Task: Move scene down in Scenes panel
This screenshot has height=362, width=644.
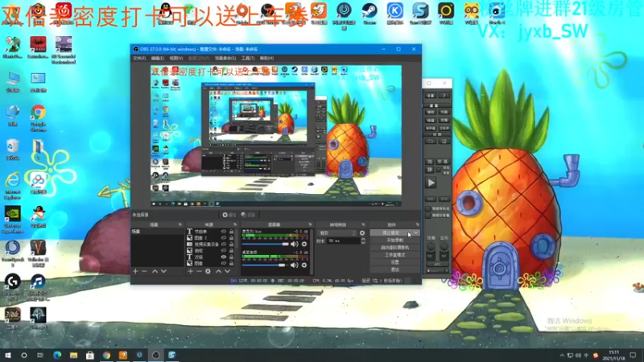Action: pos(163,271)
